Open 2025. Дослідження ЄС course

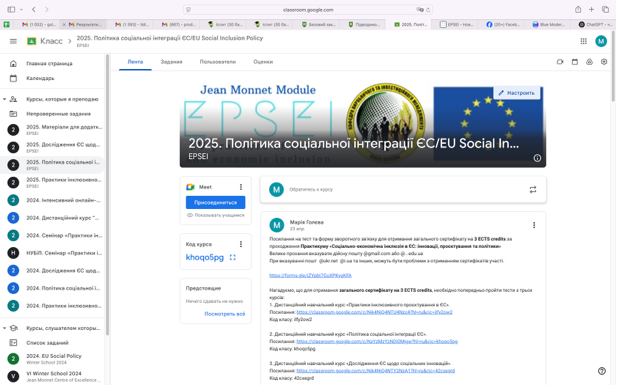pyautogui.click(x=53, y=147)
